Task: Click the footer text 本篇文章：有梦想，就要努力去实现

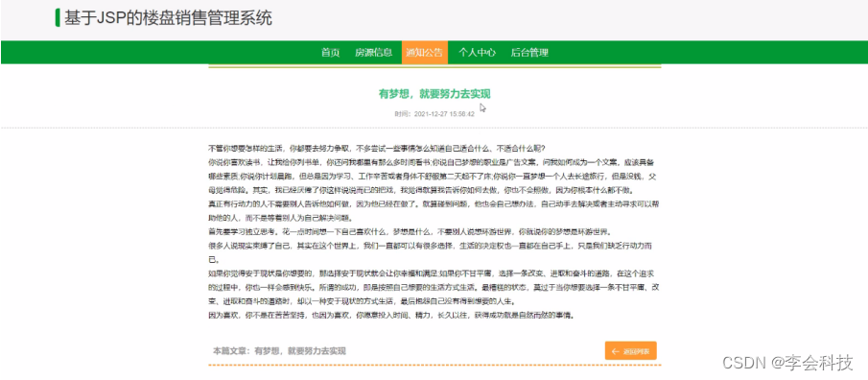Action: 279,350
